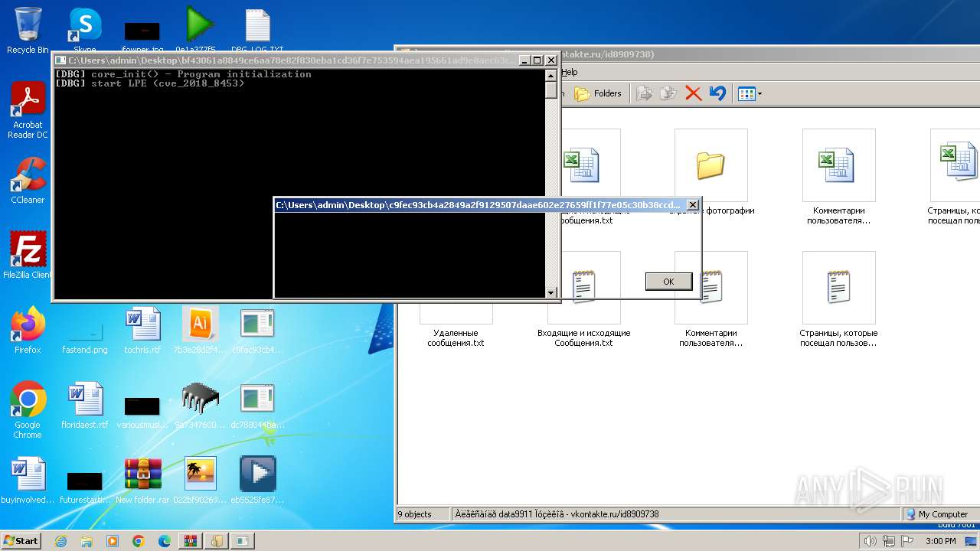Select 022bf90269 image file icon
The height and width of the screenshot is (551, 980).
pyautogui.click(x=200, y=481)
